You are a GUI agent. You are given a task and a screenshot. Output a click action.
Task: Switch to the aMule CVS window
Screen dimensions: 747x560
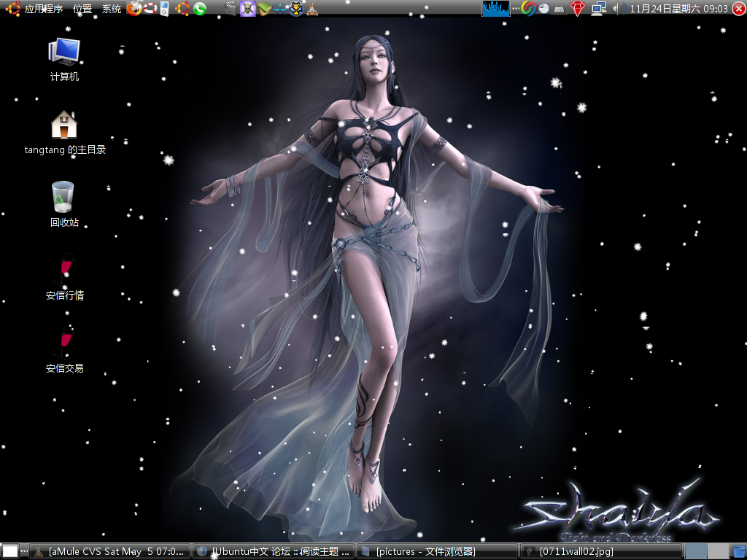pos(110,551)
